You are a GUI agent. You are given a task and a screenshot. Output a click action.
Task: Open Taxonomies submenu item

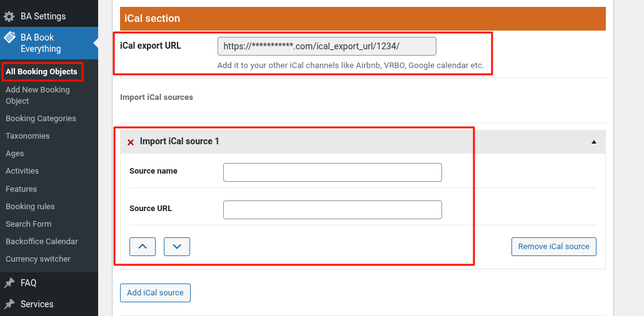tap(28, 136)
